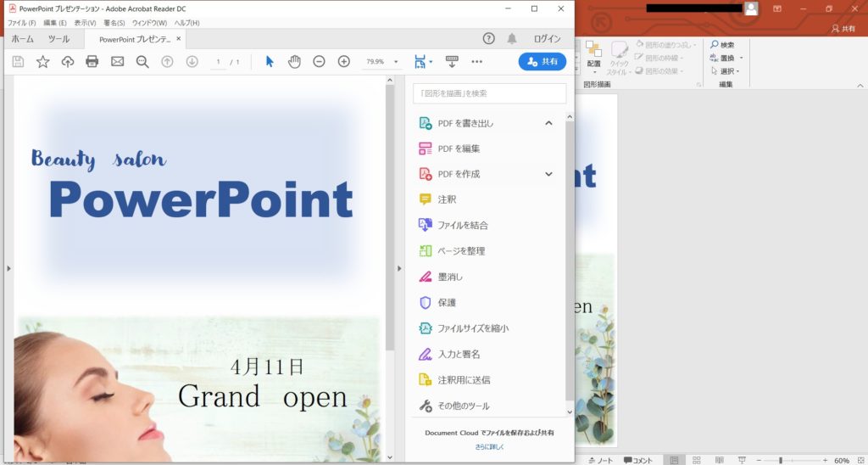
Task: Go to the previous page arrow
Action: [167, 62]
